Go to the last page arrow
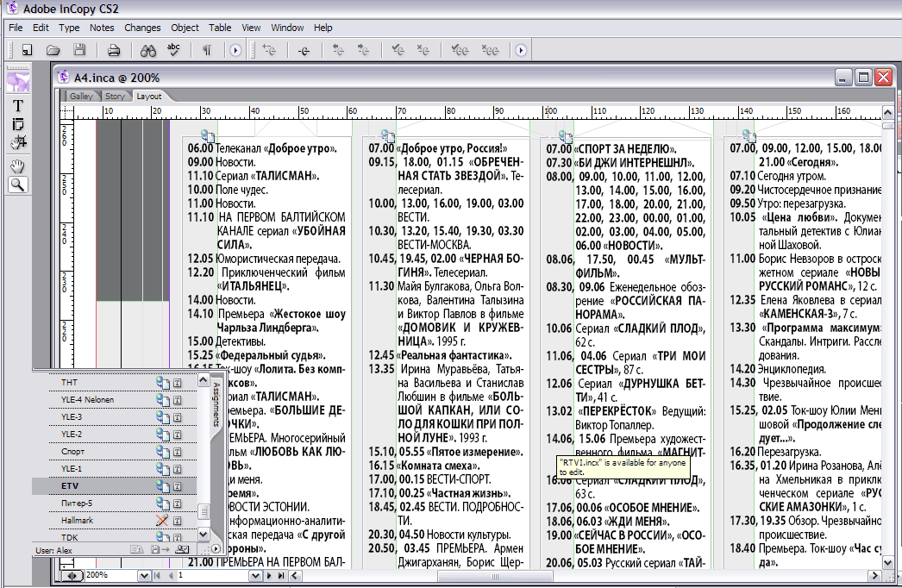The height and width of the screenshot is (588, 902). [281, 575]
